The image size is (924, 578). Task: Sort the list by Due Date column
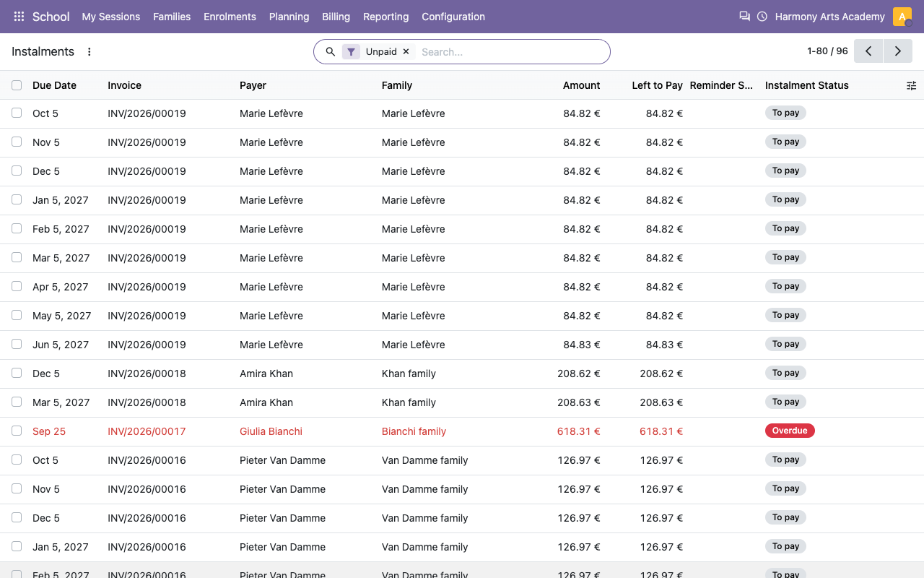click(x=54, y=85)
